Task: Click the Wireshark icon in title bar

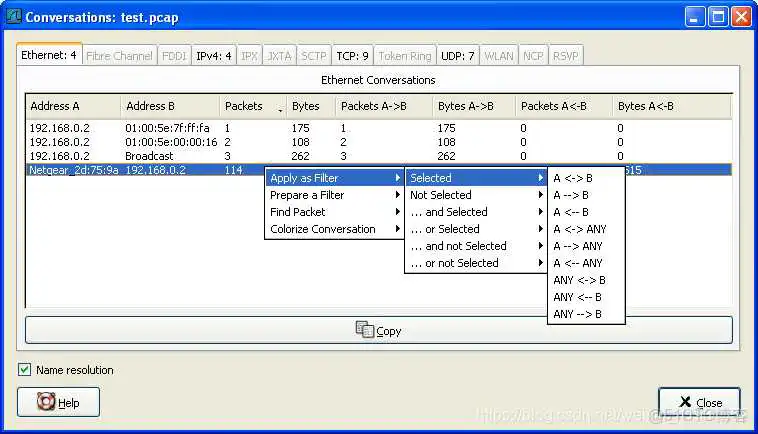Action: (x=14, y=17)
